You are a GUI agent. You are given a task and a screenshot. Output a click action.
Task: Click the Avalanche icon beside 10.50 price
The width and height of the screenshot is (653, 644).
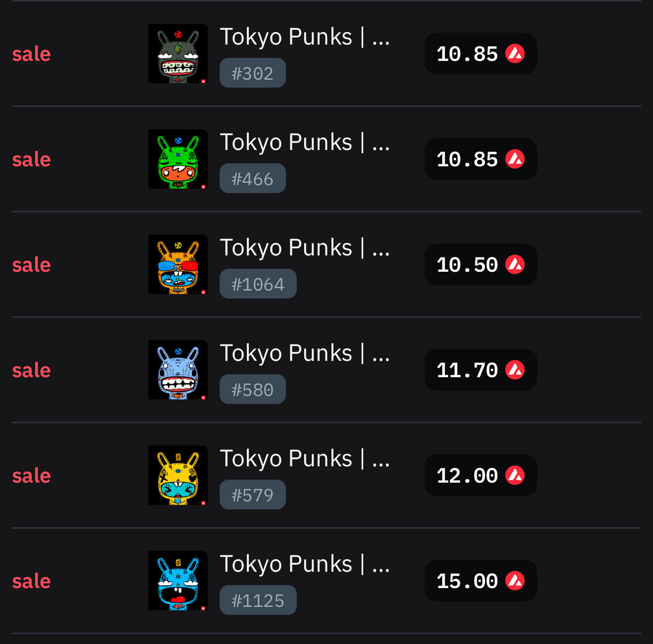click(515, 264)
